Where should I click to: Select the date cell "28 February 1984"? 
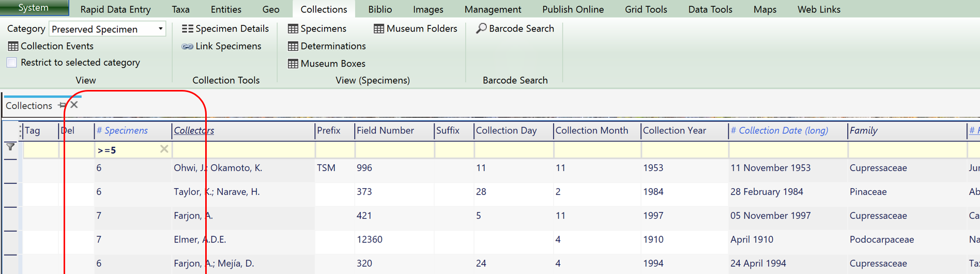pyautogui.click(x=788, y=192)
